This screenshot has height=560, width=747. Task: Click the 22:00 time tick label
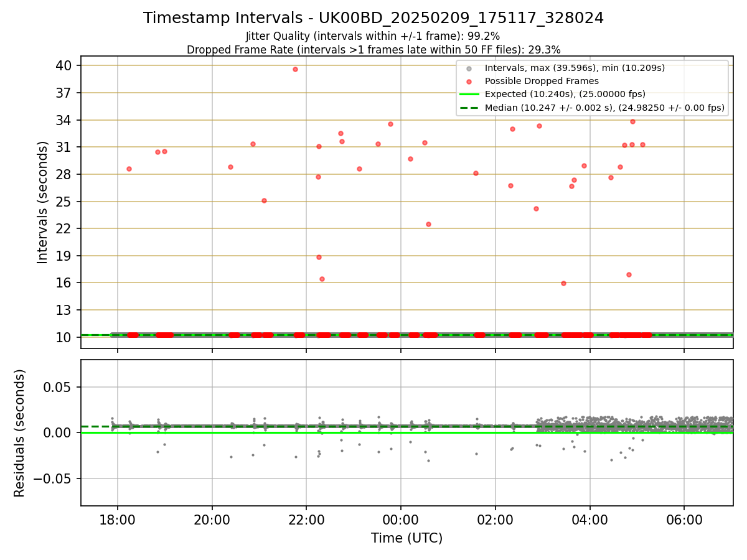(x=306, y=520)
